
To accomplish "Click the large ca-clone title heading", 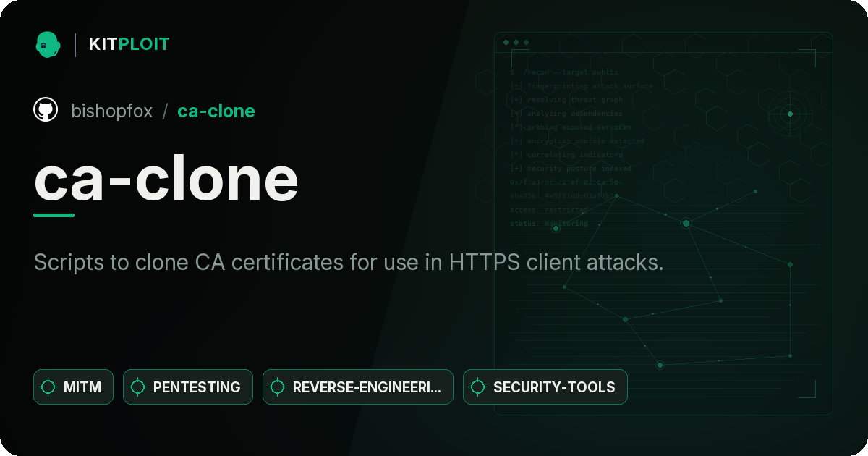I will (x=166, y=179).
